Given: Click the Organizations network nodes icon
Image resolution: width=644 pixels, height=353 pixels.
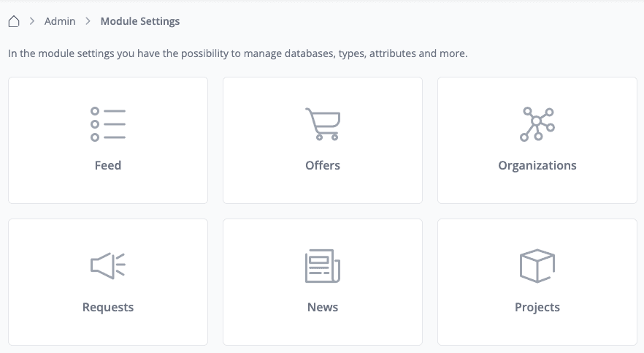Looking at the screenshot, I should tap(537, 124).
